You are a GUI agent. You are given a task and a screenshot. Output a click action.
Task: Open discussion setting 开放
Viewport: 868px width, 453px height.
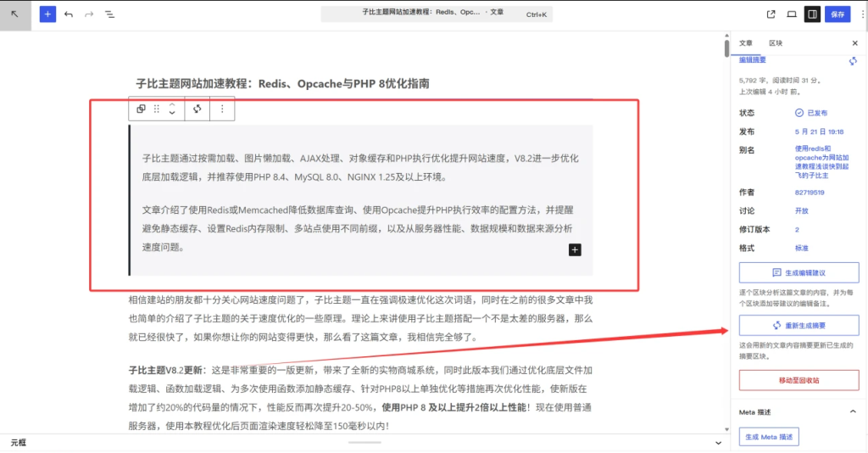pyautogui.click(x=802, y=211)
